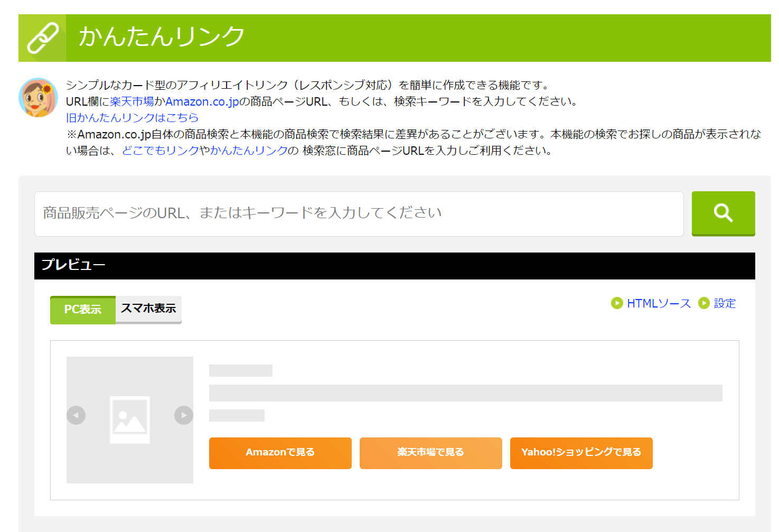This screenshot has height=532, width=779.
Task: Click the green magnifier search button
Action: [x=723, y=213]
